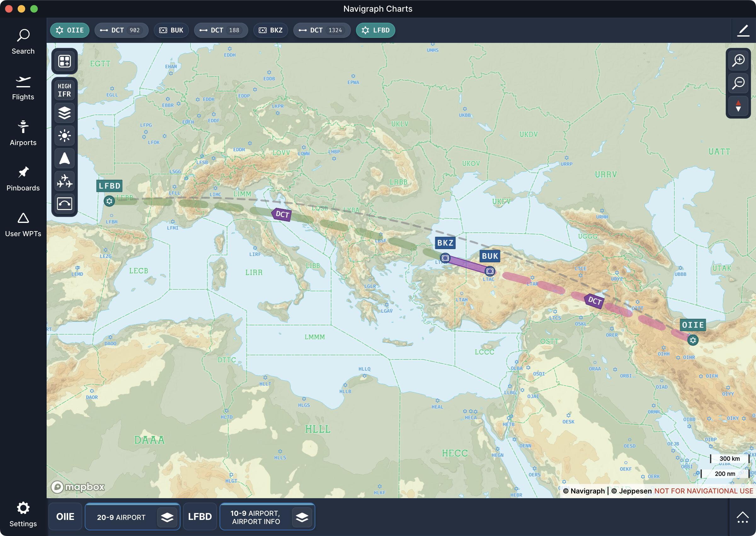Open LFBD airport tab at bottom
756x536 pixels.
click(200, 516)
